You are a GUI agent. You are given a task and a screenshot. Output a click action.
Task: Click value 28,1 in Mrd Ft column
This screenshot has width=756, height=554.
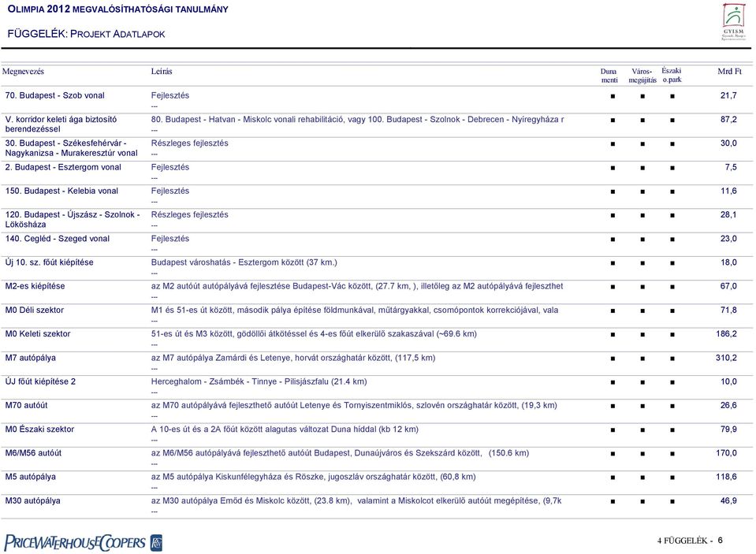(x=728, y=214)
